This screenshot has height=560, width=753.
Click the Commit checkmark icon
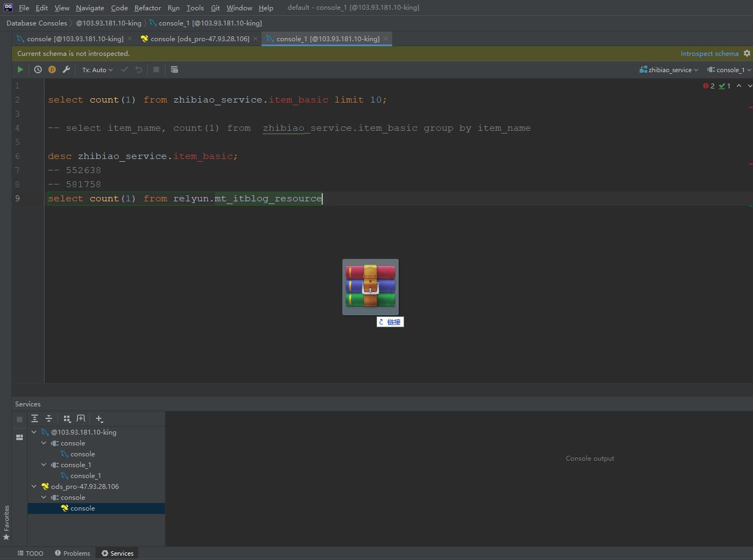(124, 69)
